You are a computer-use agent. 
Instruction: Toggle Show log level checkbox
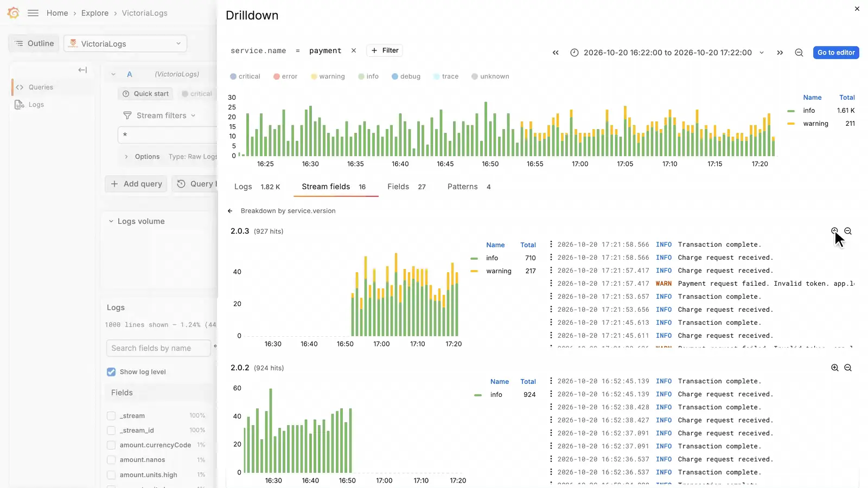(111, 372)
